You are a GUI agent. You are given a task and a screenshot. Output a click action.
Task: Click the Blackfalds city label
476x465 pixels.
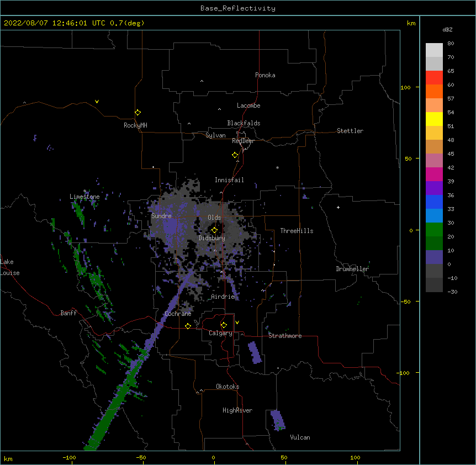click(244, 123)
